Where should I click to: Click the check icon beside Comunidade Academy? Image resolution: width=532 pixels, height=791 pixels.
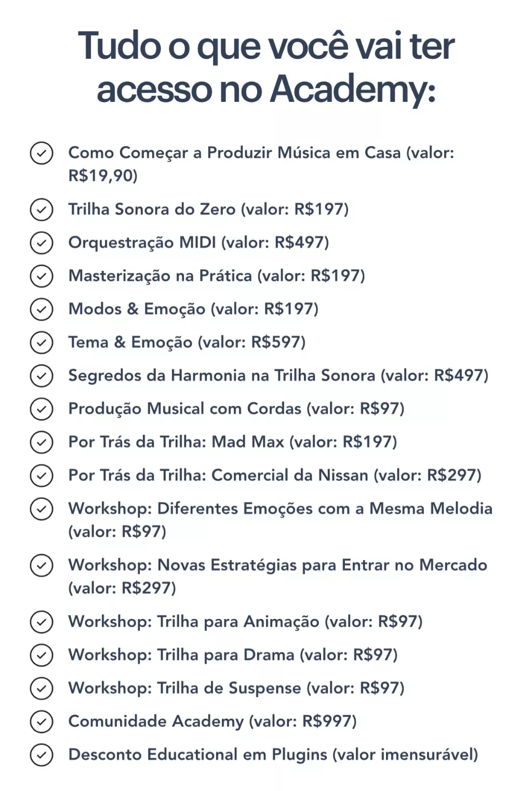[x=42, y=721]
